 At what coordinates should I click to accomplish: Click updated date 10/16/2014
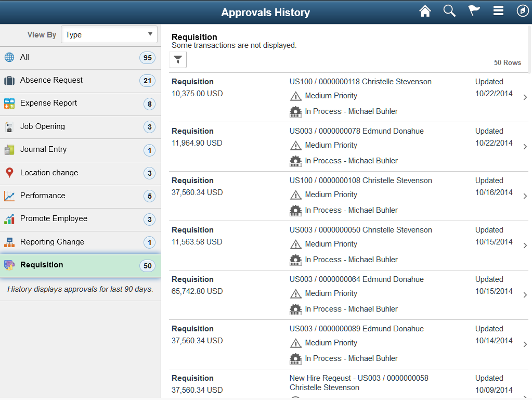pos(494,192)
